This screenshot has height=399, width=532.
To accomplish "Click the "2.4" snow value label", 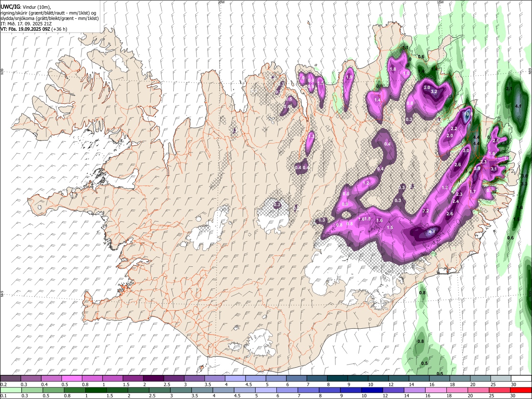I will [x=456, y=202].
